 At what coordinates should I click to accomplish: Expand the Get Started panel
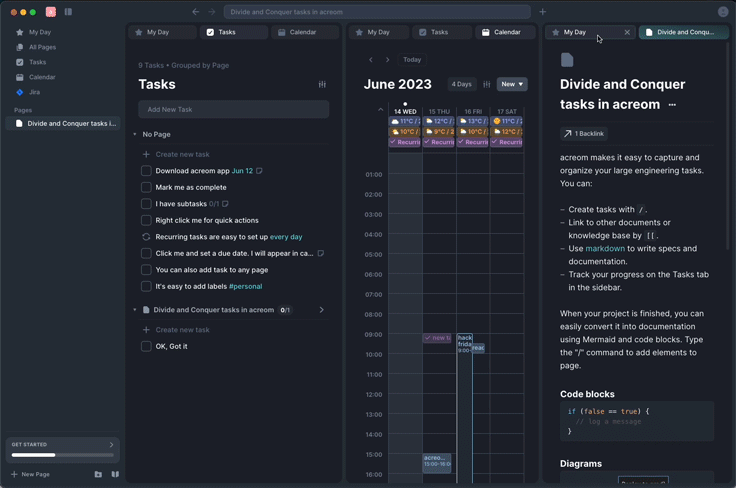tap(111, 444)
